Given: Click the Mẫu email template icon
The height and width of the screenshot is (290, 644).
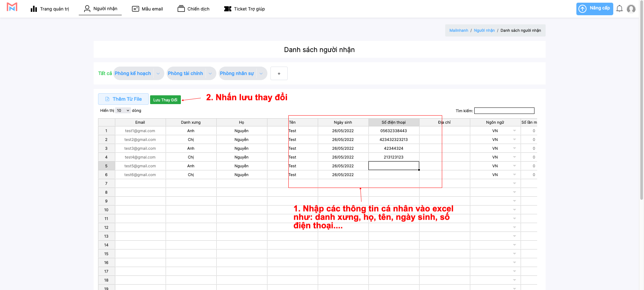Looking at the screenshot, I should click(136, 9).
